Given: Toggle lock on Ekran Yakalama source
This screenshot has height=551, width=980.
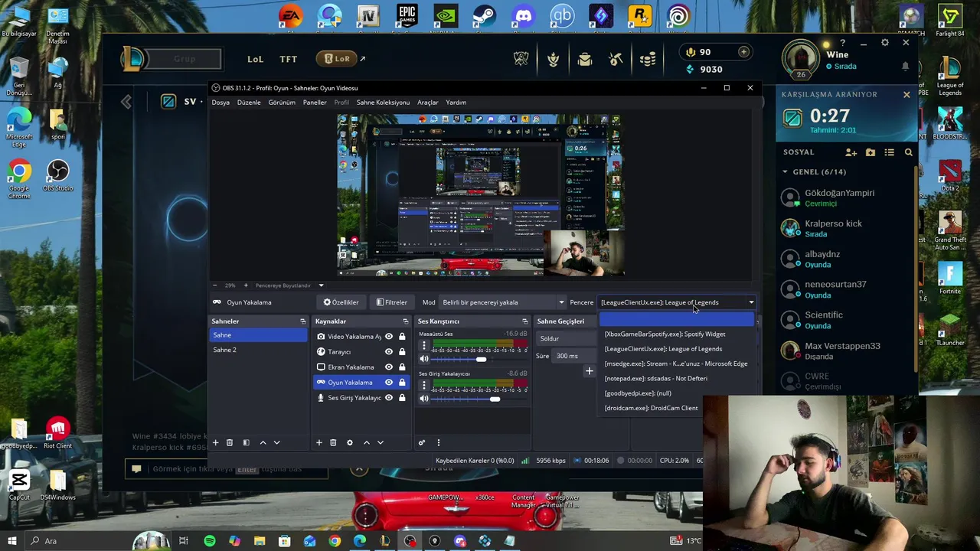Looking at the screenshot, I should 402,367.
